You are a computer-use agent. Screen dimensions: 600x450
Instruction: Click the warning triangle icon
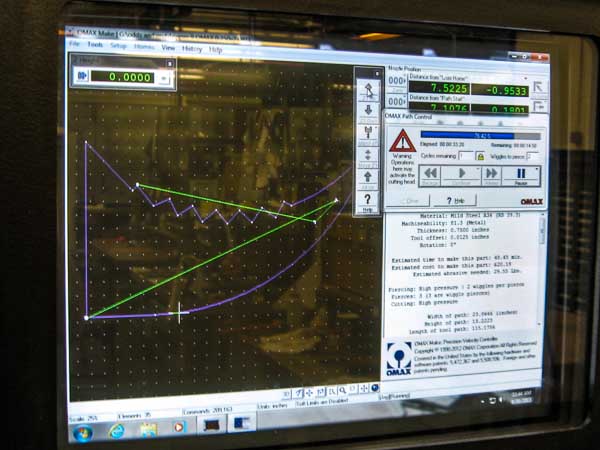pos(402,142)
